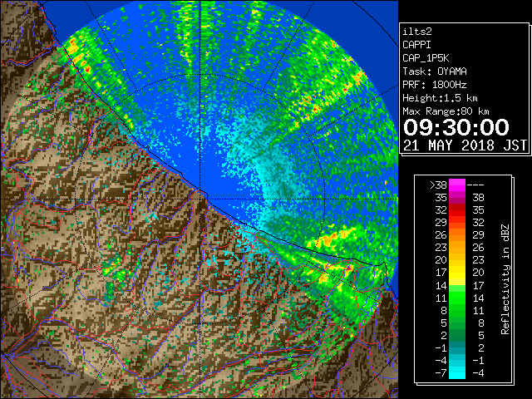Click the "Height:1.5 km" line
Screen dimensions: 532x399
440,98
